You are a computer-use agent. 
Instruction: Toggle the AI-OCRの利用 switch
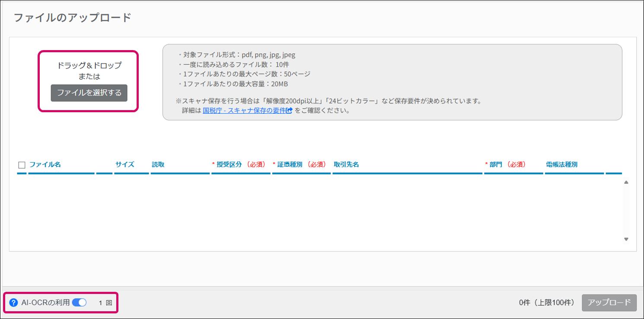coord(79,303)
